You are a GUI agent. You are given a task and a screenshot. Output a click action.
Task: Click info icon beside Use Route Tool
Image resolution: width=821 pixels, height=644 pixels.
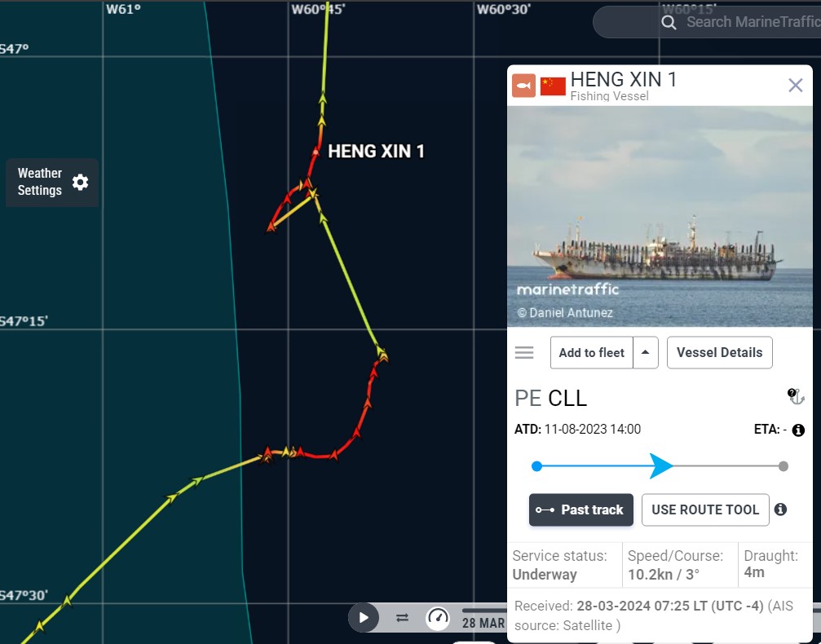coord(780,509)
